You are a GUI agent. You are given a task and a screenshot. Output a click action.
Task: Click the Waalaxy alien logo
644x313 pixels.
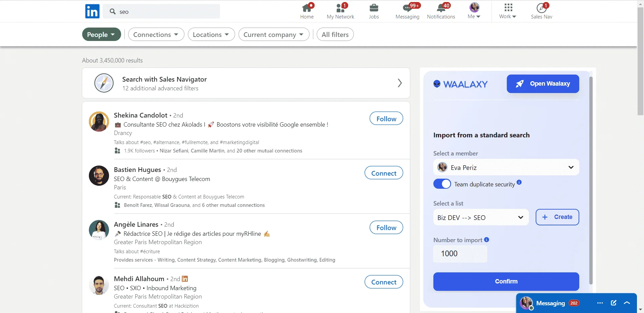437,84
